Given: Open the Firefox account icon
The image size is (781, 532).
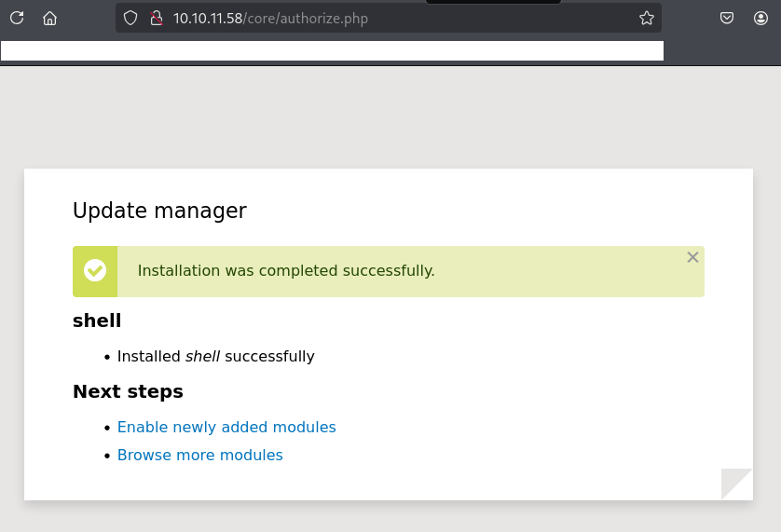Looking at the screenshot, I should coord(760,18).
